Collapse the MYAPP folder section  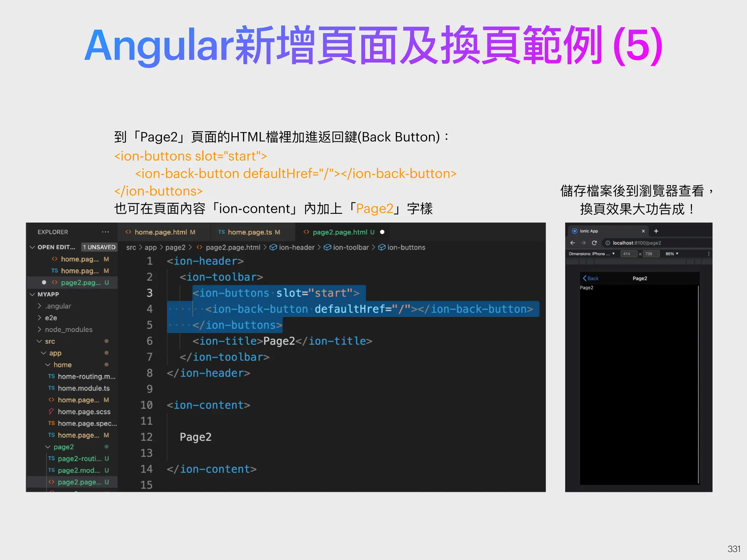point(32,294)
